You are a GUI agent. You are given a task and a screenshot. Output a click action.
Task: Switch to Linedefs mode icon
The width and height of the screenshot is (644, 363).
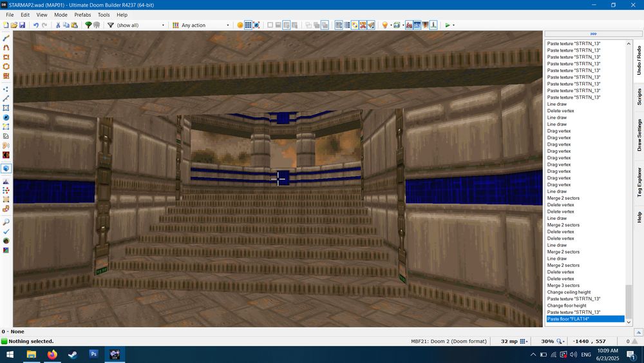click(x=6, y=98)
